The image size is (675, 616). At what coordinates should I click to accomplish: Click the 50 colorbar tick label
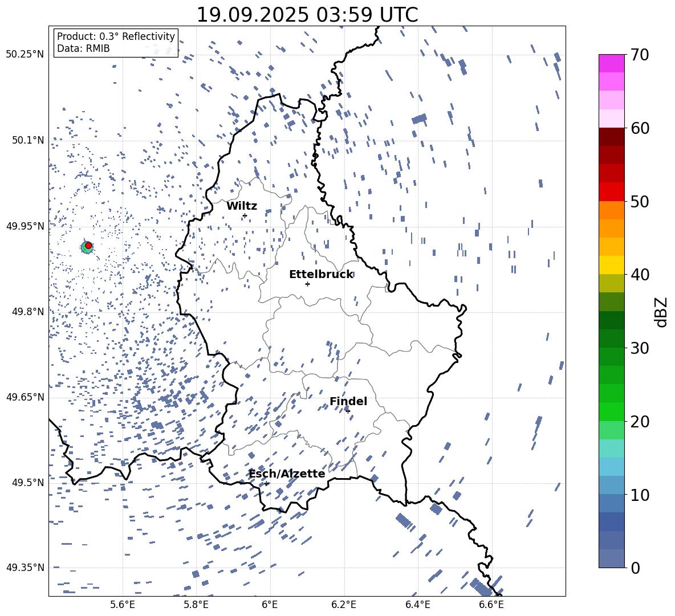click(640, 201)
